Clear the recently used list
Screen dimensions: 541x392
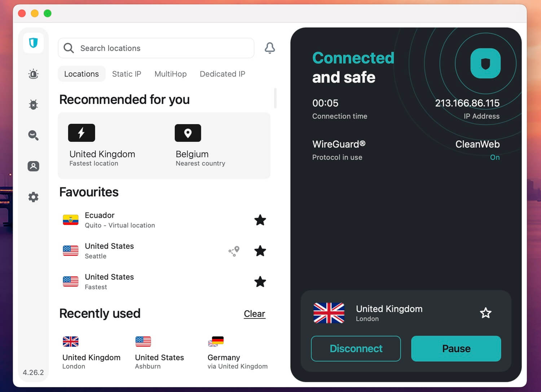click(254, 314)
